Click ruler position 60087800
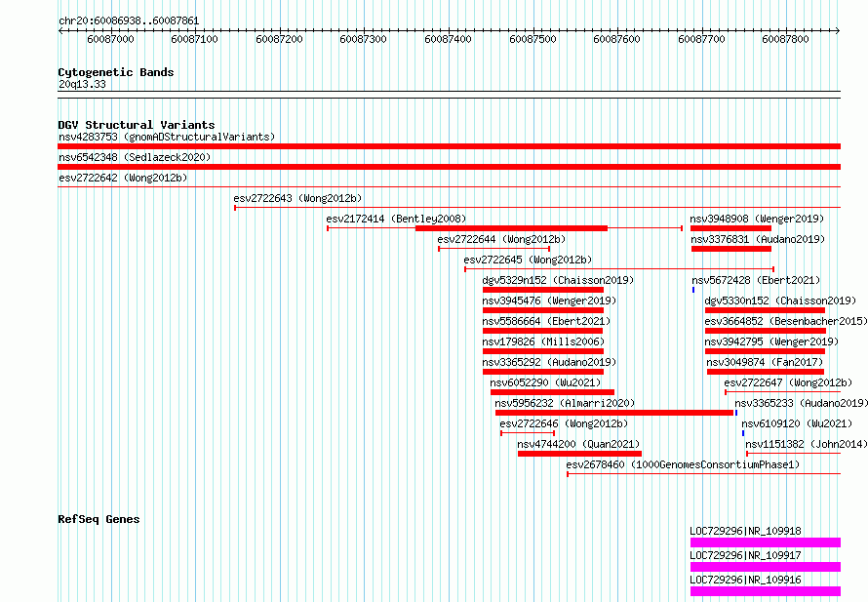The width and height of the screenshot is (868, 602). coord(785,39)
